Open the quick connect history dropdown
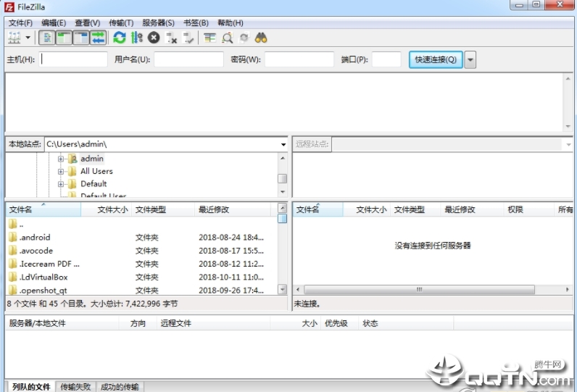This screenshot has height=392, width=577. coord(470,59)
